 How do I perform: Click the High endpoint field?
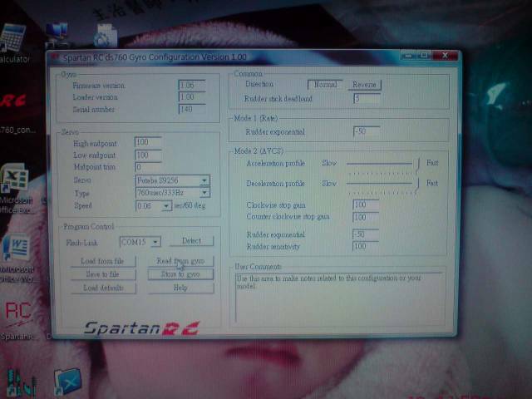click(148, 142)
